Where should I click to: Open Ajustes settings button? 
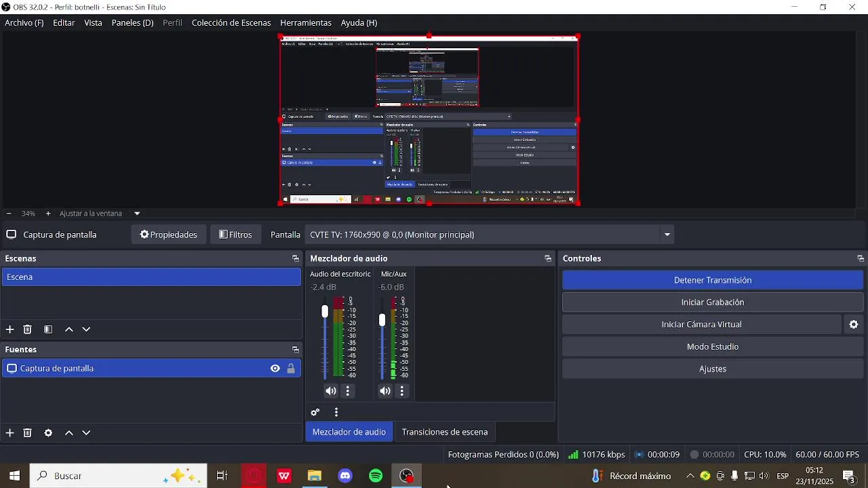coord(713,369)
